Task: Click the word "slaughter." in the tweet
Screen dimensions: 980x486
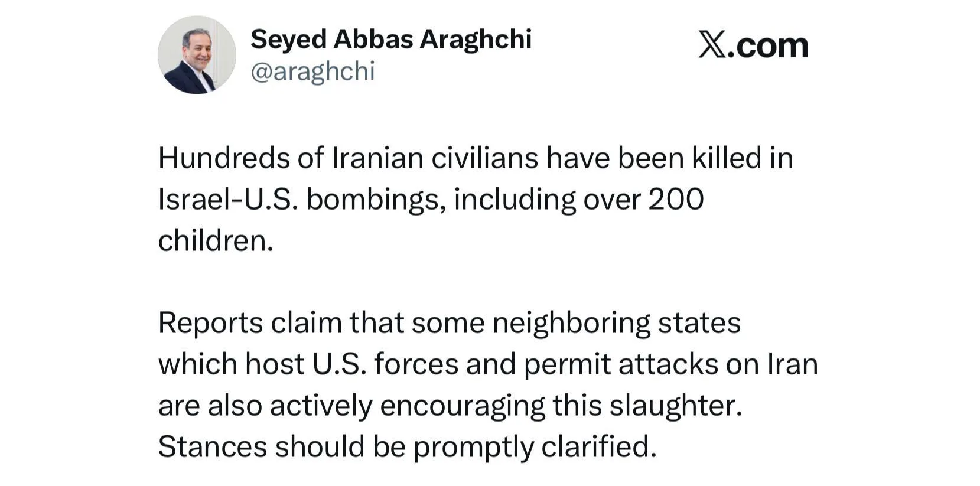Action: (675, 406)
